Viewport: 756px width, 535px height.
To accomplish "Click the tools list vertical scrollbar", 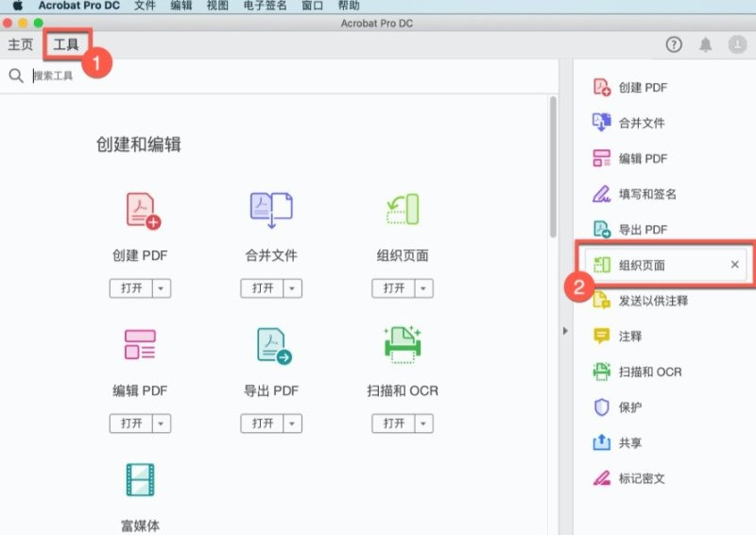I will point(553,167).
